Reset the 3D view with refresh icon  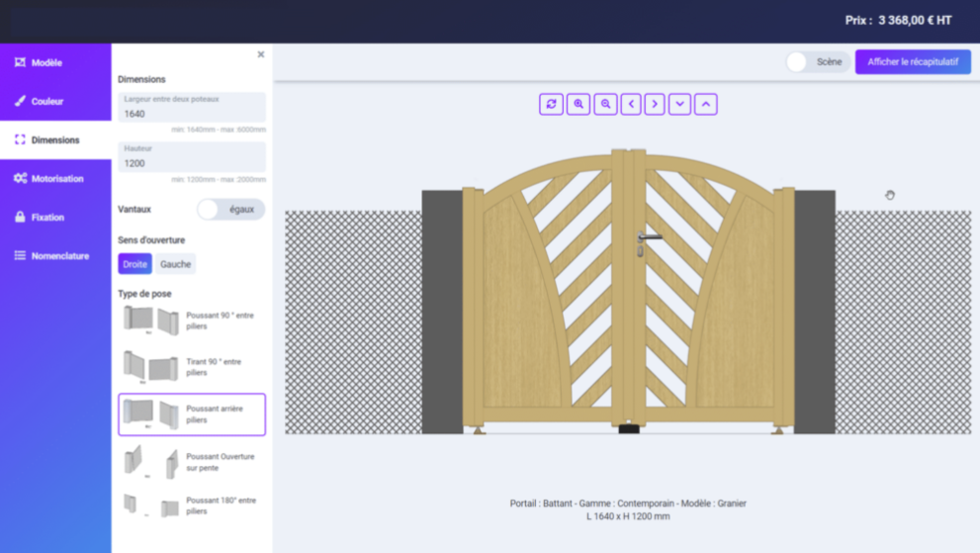coord(551,105)
